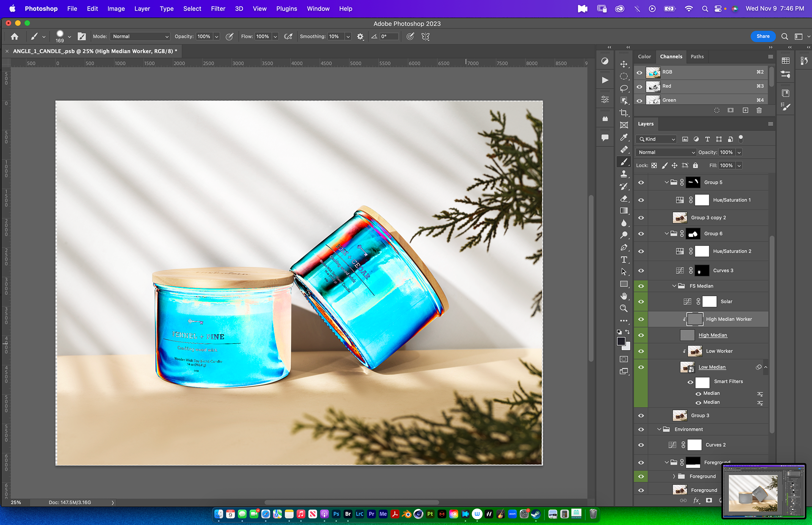This screenshot has width=812, height=525.
Task: Toggle Red channel visibility
Action: (x=639, y=86)
